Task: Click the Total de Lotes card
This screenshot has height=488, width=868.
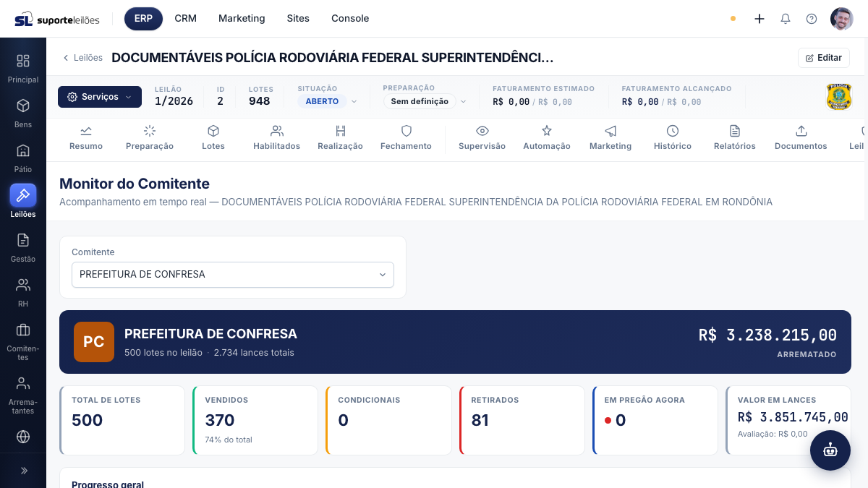Action: (122, 420)
